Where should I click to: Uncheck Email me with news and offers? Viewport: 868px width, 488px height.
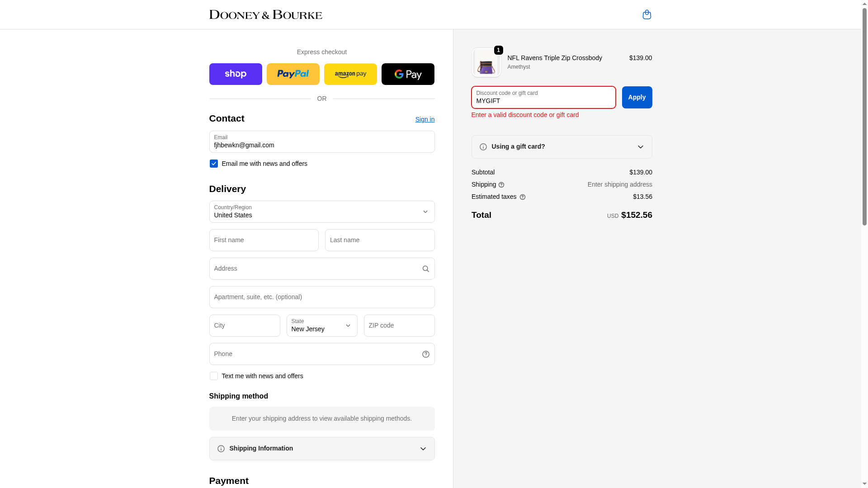click(x=214, y=164)
